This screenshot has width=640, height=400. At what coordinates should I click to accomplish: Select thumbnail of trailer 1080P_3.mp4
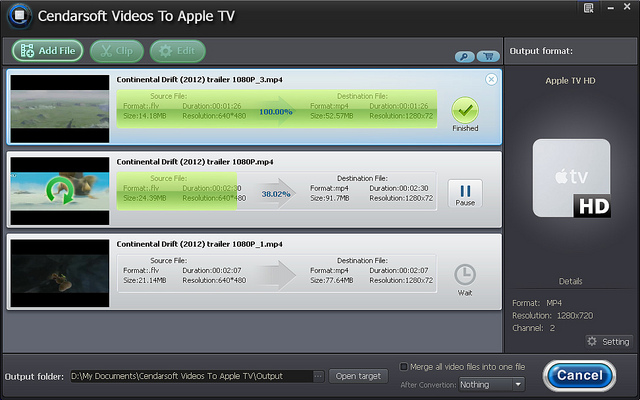click(60, 109)
